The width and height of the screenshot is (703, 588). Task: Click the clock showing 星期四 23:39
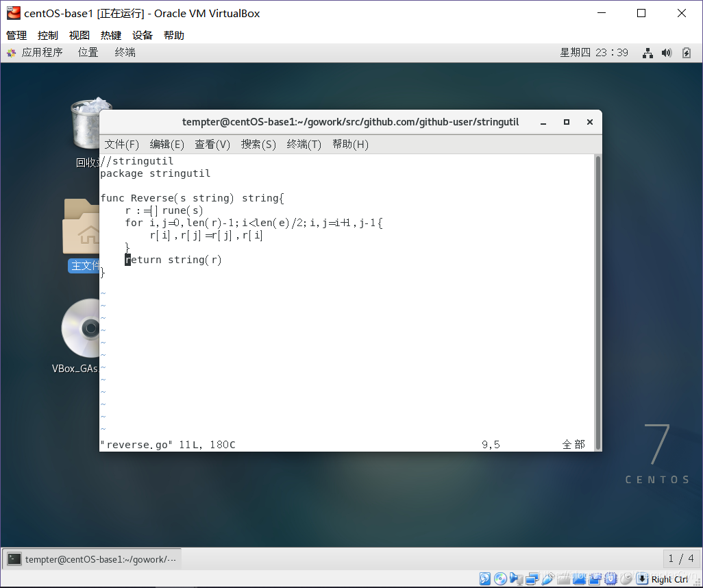coord(594,53)
